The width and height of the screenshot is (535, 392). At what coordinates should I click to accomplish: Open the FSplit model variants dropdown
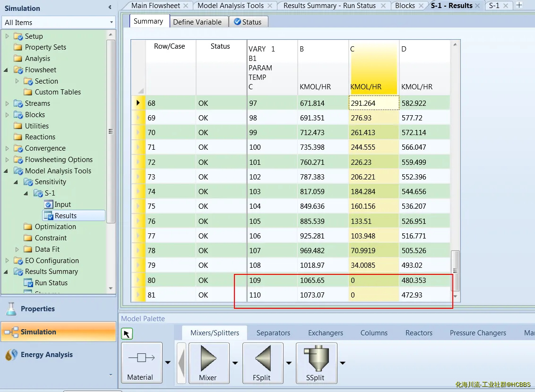coord(289,363)
